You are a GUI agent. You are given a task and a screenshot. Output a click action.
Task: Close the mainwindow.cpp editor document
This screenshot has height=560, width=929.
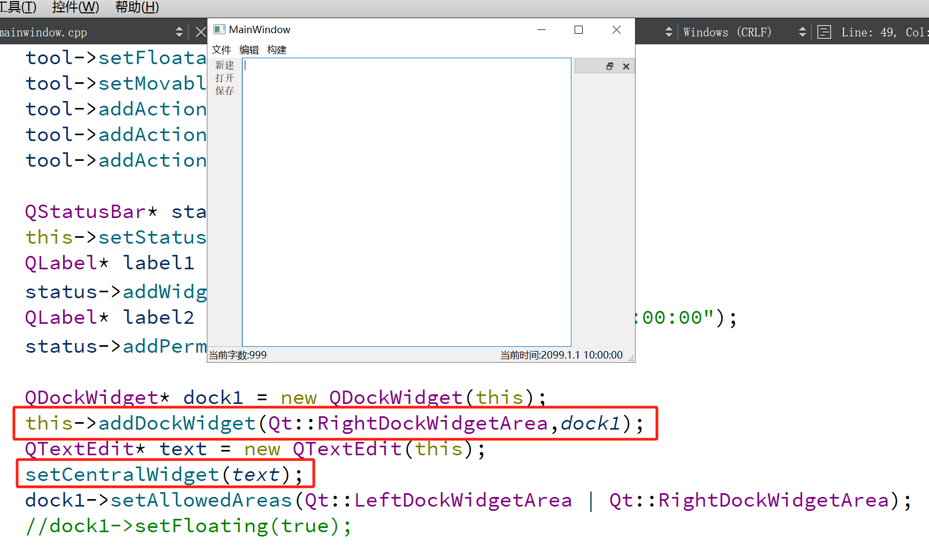tap(201, 32)
